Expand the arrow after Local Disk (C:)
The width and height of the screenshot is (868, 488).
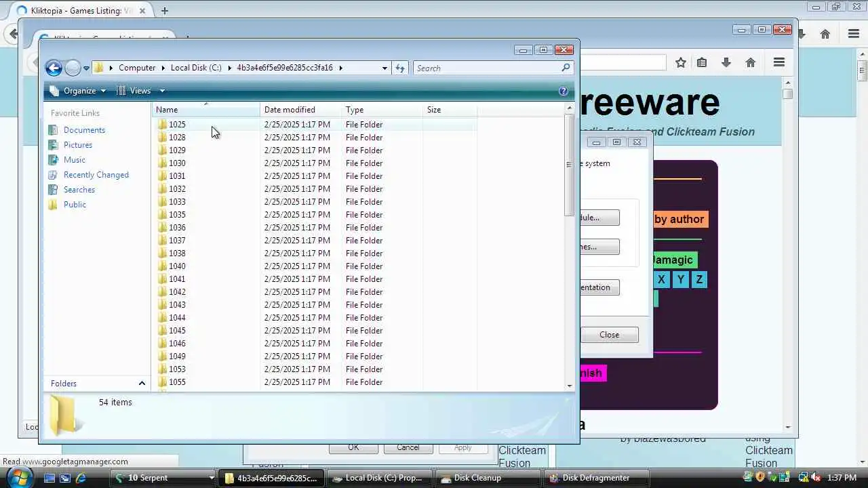229,68
